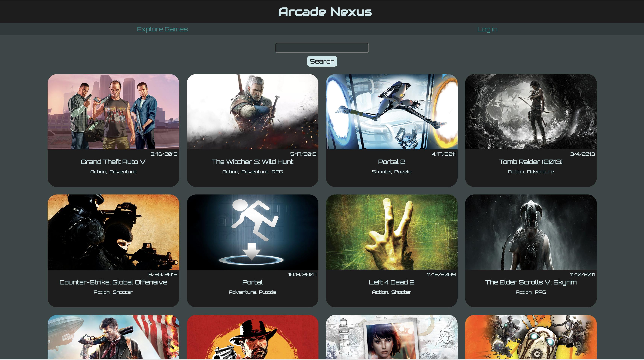Select the Portal 2 title text

392,162
